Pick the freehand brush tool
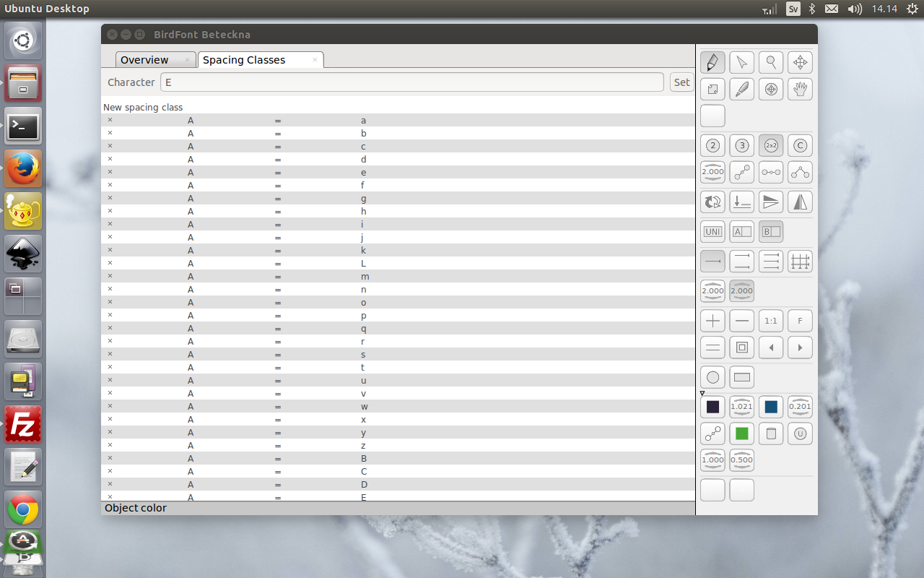Screen dimensions: 924x578 (741, 90)
